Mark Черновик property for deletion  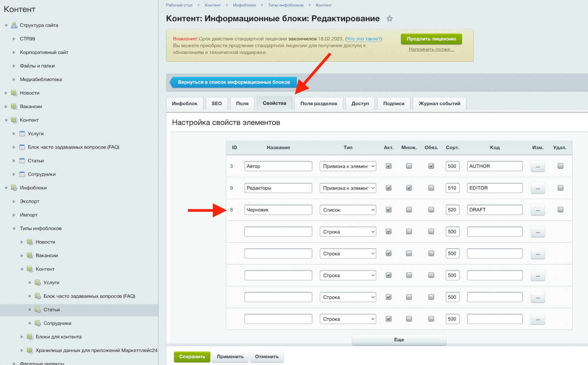click(561, 210)
